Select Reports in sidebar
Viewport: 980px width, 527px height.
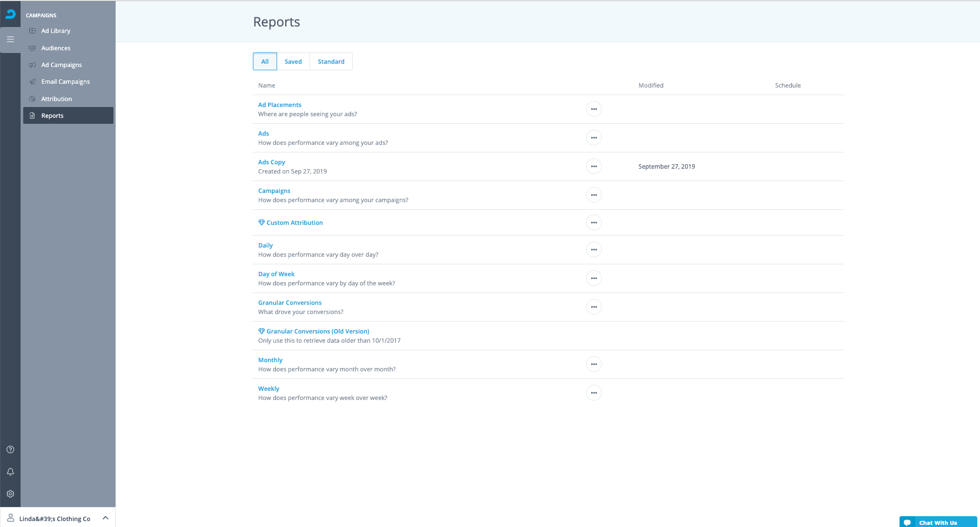coord(68,116)
